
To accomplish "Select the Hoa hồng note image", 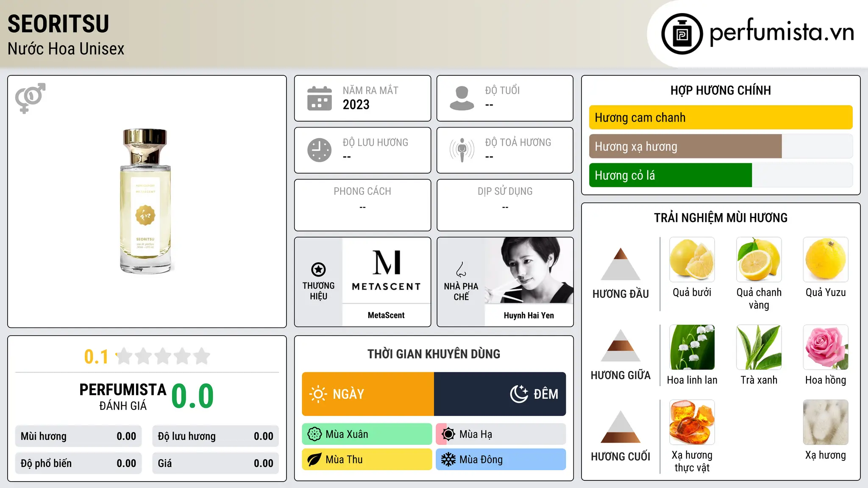I will 826,347.
